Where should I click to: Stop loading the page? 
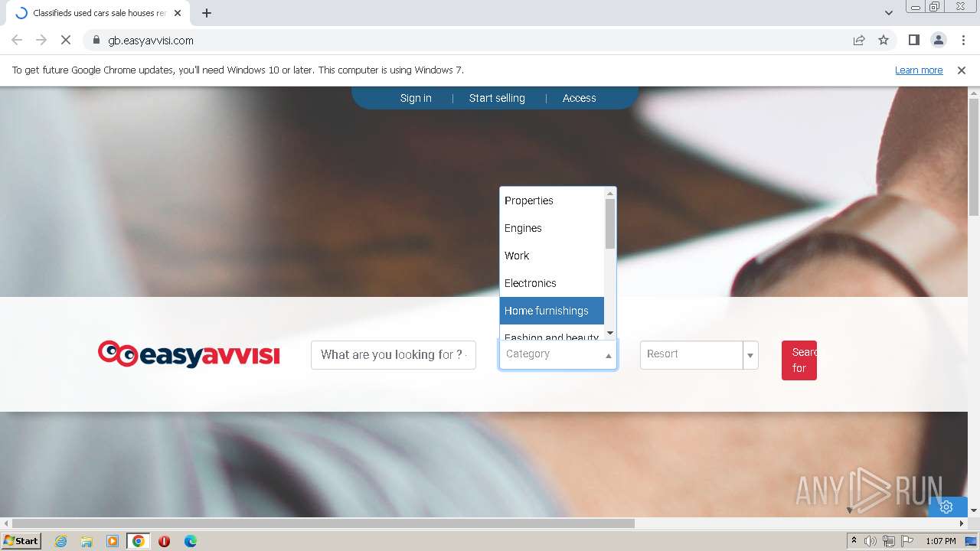point(66,41)
